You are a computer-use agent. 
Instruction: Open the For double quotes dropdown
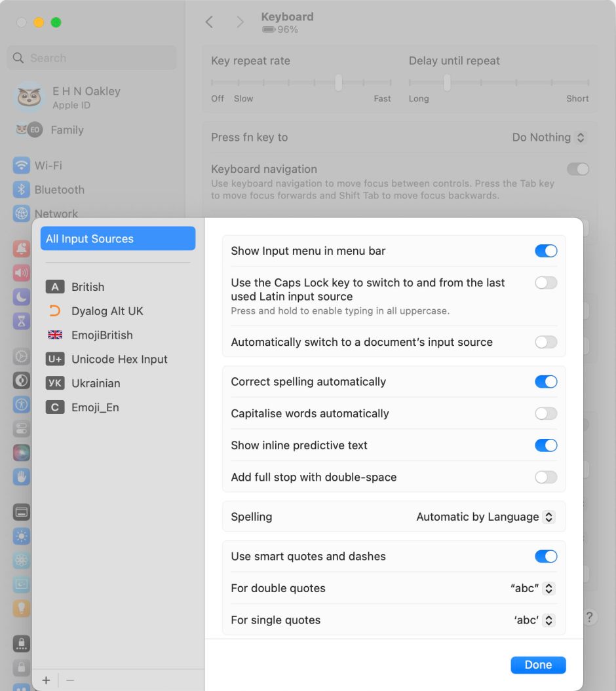pyautogui.click(x=532, y=588)
